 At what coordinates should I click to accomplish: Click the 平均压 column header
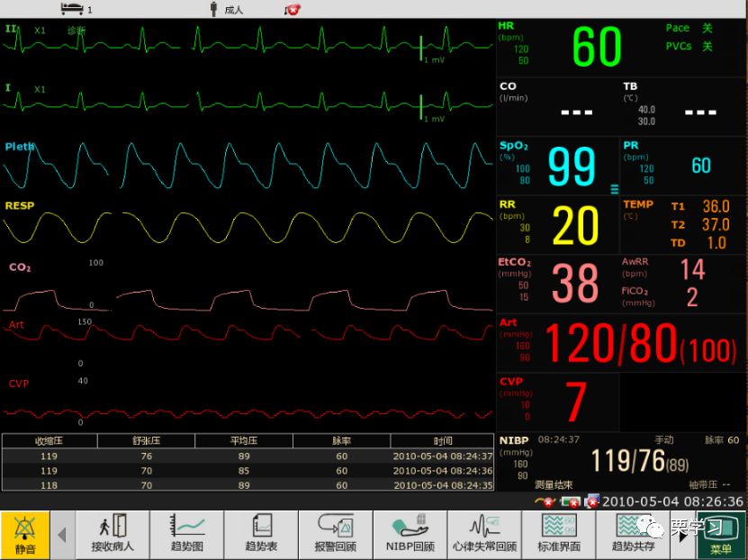[244, 441]
